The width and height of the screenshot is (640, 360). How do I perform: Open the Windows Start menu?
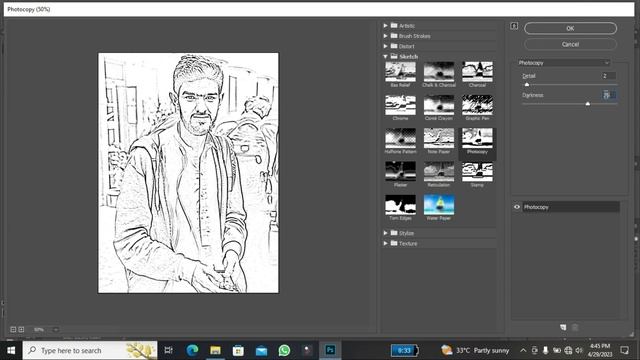11,350
